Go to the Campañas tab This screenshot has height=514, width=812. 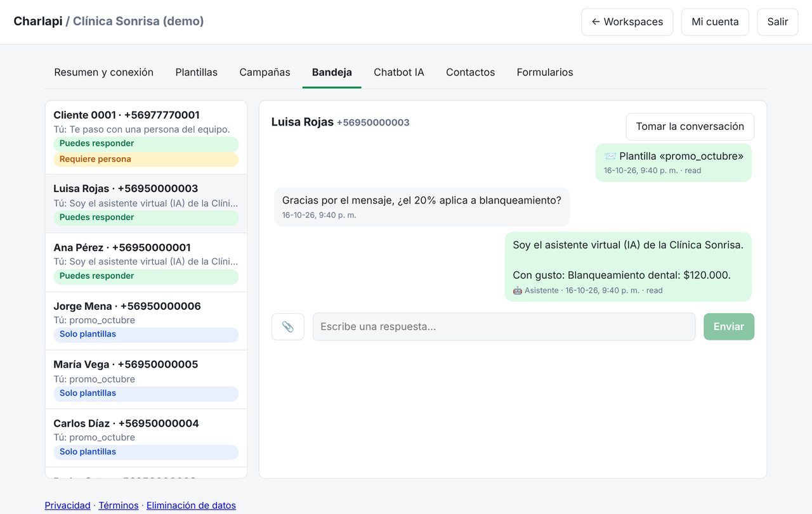click(265, 72)
